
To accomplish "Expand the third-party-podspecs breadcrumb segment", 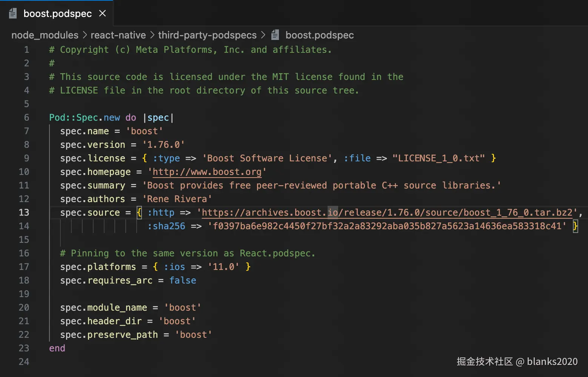I will (x=207, y=35).
